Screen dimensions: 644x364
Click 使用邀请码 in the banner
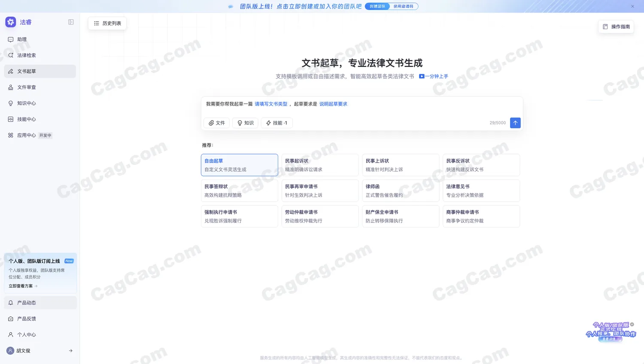tap(404, 6)
